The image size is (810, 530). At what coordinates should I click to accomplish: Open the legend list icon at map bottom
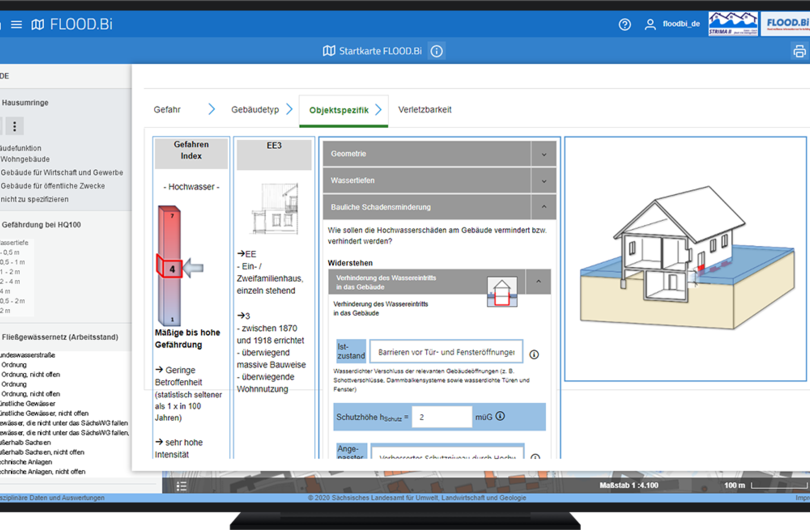[x=181, y=486]
